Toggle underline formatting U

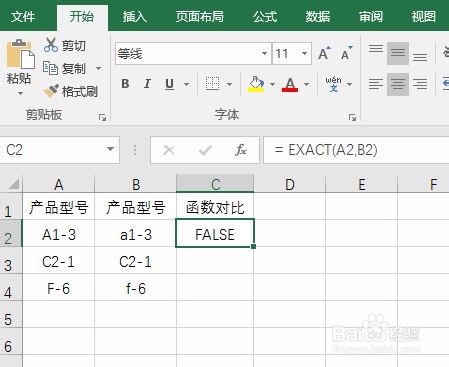click(169, 84)
